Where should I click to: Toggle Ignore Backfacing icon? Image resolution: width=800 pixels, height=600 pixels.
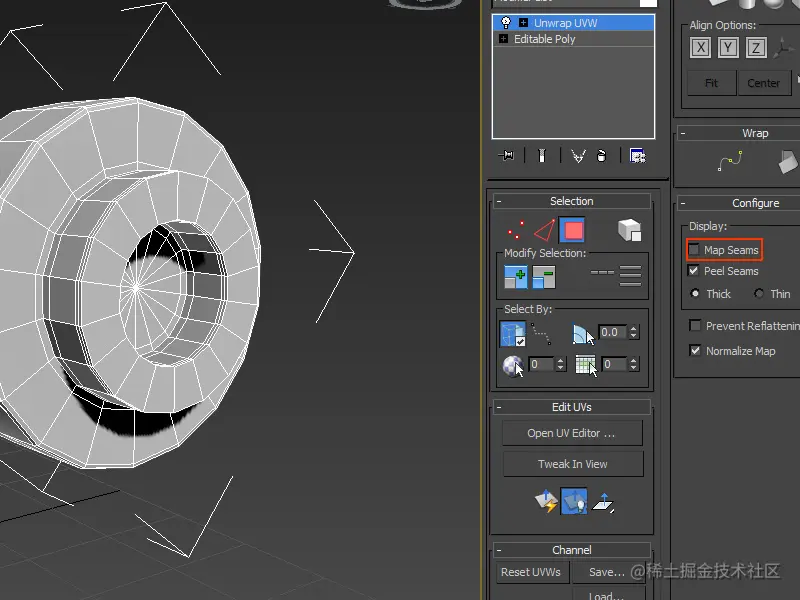point(513,334)
